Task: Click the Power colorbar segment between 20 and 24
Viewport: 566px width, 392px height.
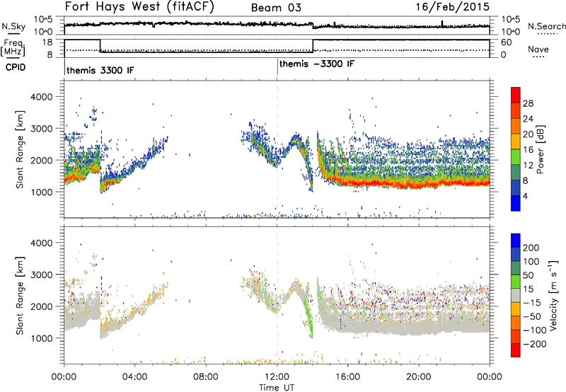Action: click(x=516, y=126)
